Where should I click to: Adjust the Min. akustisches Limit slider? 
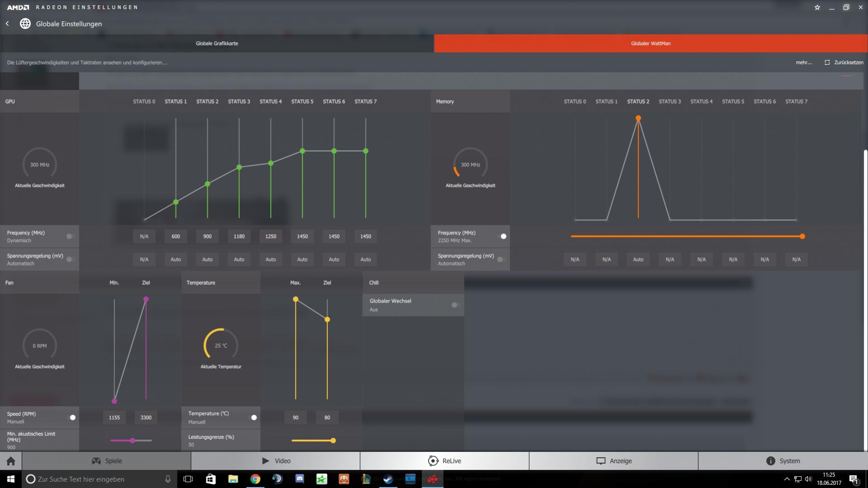132,441
